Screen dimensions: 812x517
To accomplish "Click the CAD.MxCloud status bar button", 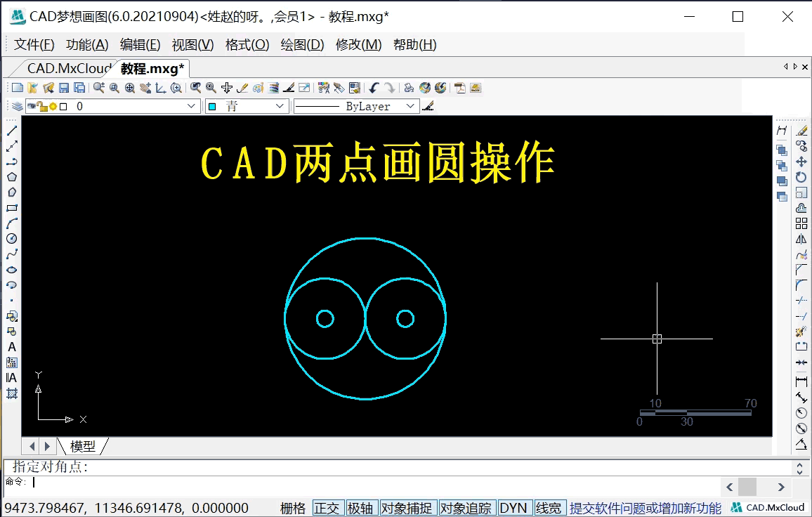I will tap(768, 508).
